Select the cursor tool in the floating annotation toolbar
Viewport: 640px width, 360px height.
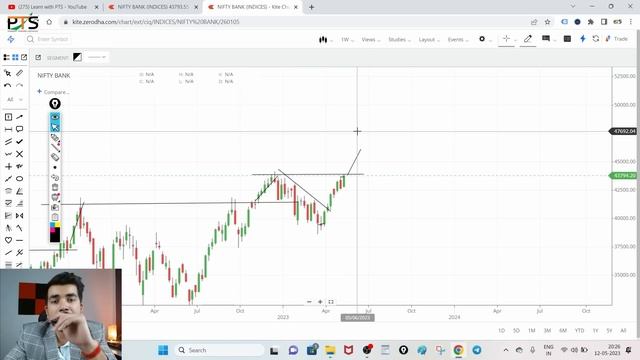point(55,127)
